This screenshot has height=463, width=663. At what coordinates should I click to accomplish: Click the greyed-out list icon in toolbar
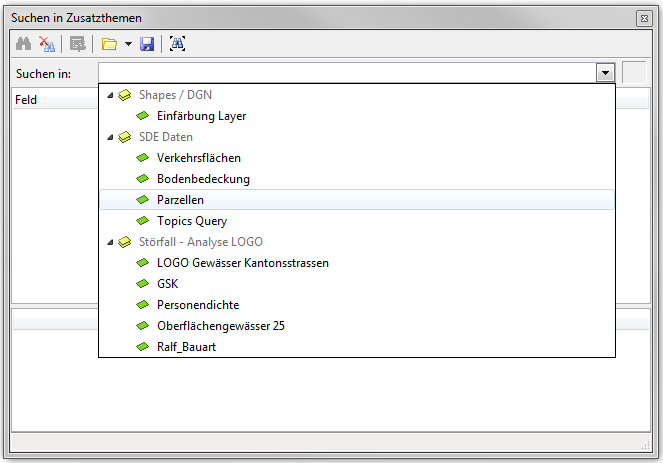[77, 44]
